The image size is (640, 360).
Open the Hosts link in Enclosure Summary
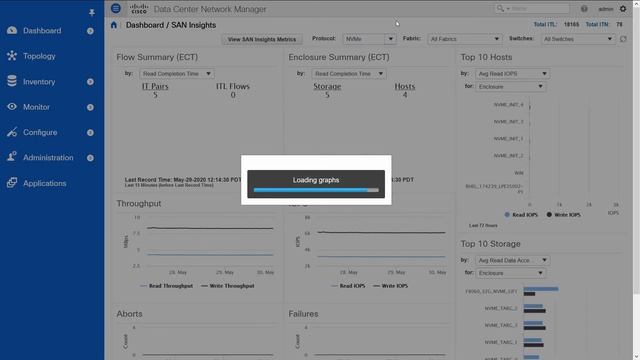pyautogui.click(x=404, y=86)
